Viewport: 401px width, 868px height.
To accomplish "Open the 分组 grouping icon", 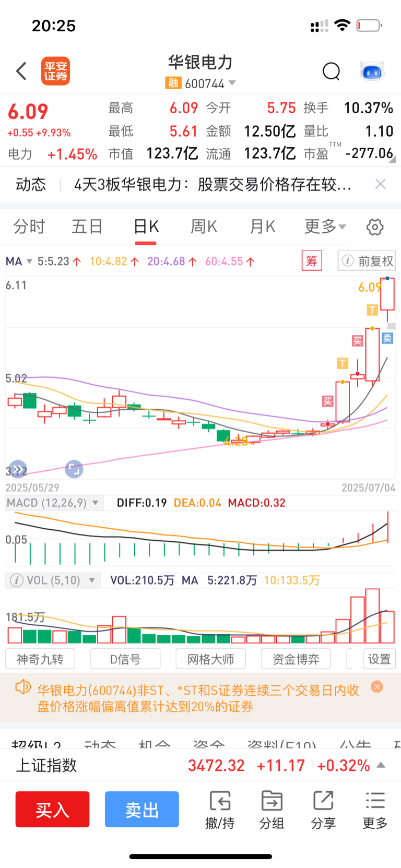I will [x=272, y=810].
